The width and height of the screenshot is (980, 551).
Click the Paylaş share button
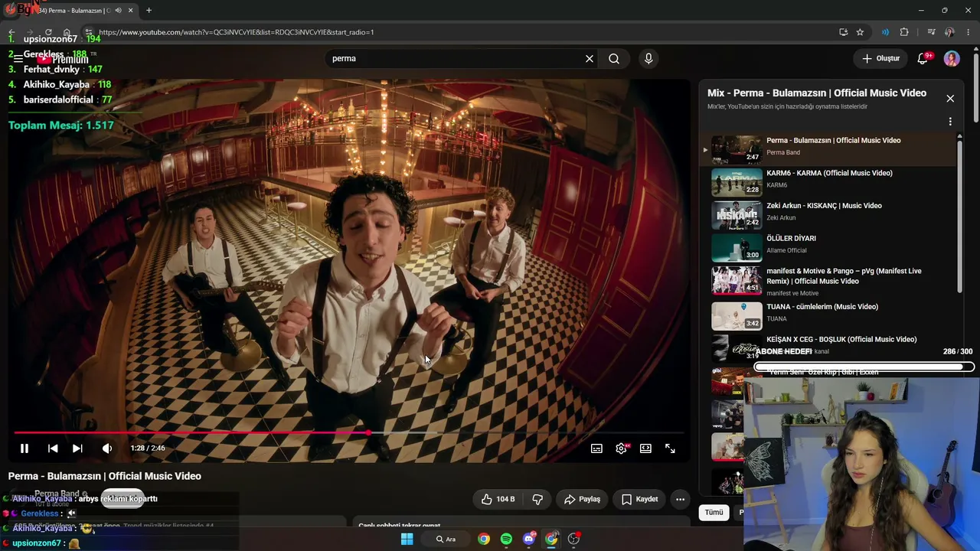pyautogui.click(x=582, y=499)
